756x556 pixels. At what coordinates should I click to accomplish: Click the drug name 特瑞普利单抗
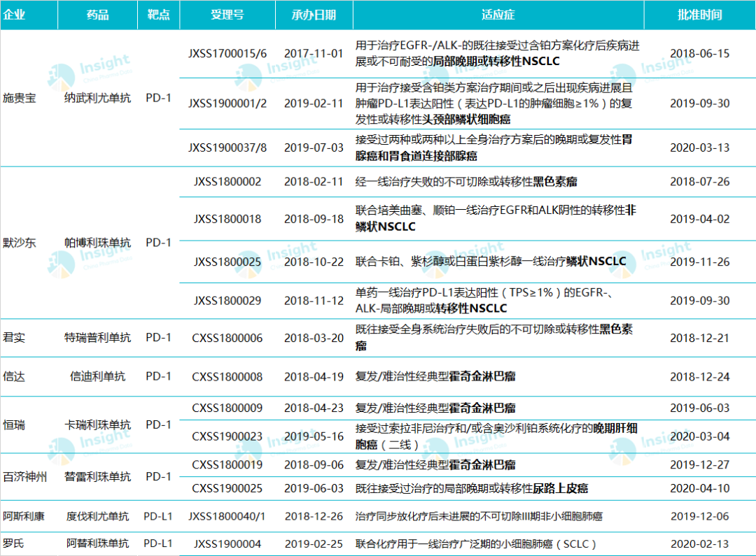pos(97,338)
